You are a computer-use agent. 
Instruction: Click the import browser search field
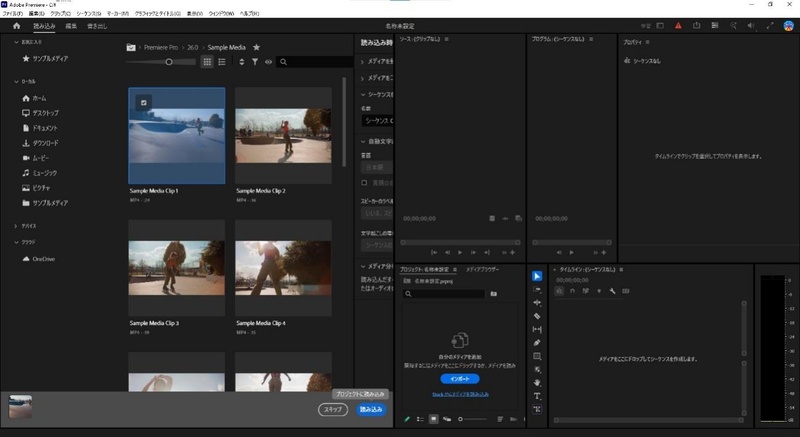(315, 62)
